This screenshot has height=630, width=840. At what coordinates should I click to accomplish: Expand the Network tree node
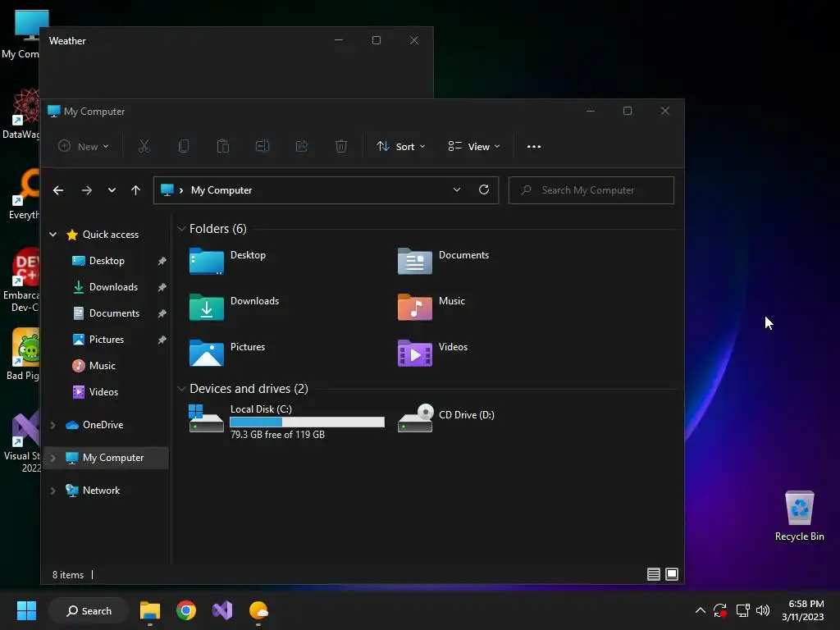coord(53,491)
